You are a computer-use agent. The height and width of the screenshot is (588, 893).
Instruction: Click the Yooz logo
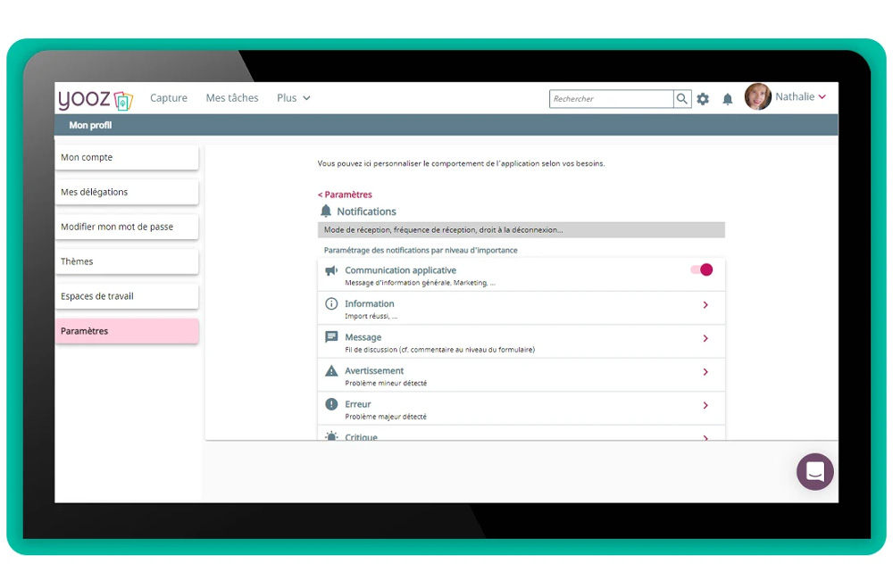click(96, 99)
